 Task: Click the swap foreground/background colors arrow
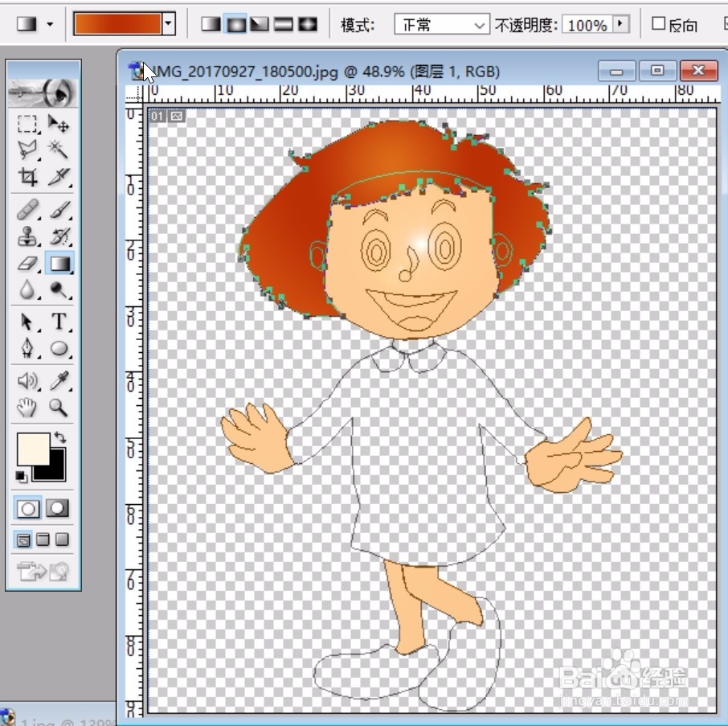pos(60,437)
